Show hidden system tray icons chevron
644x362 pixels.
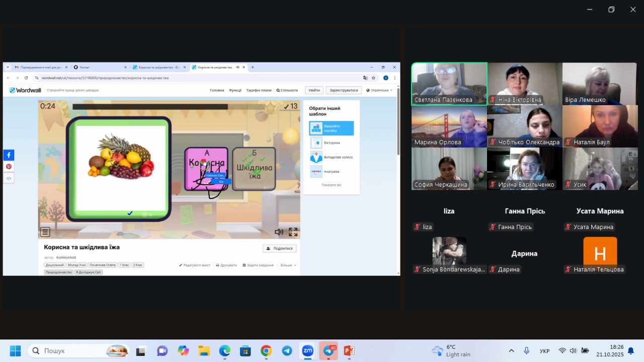click(x=512, y=350)
